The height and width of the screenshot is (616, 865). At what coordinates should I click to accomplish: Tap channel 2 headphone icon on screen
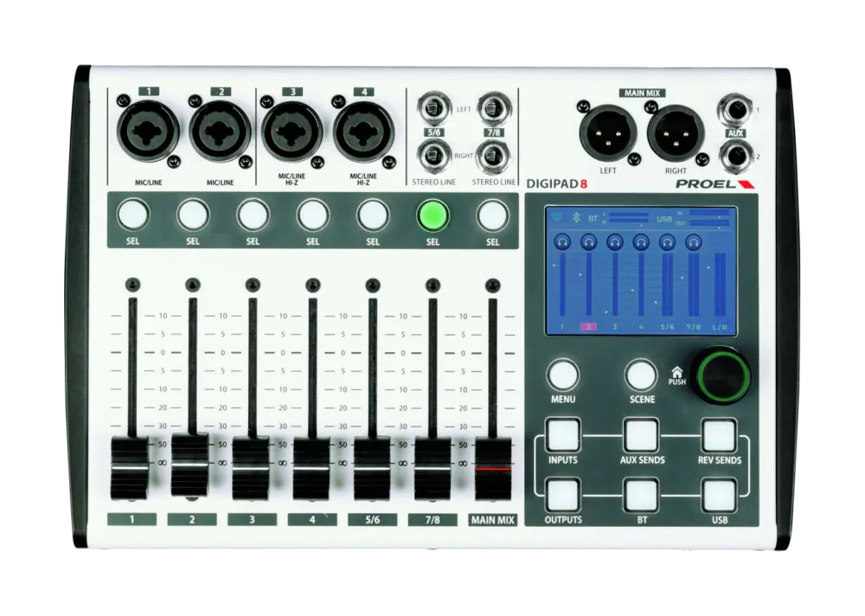pyautogui.click(x=588, y=241)
